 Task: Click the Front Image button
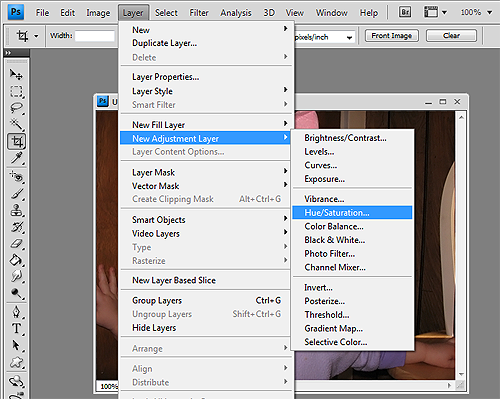pyautogui.click(x=392, y=35)
